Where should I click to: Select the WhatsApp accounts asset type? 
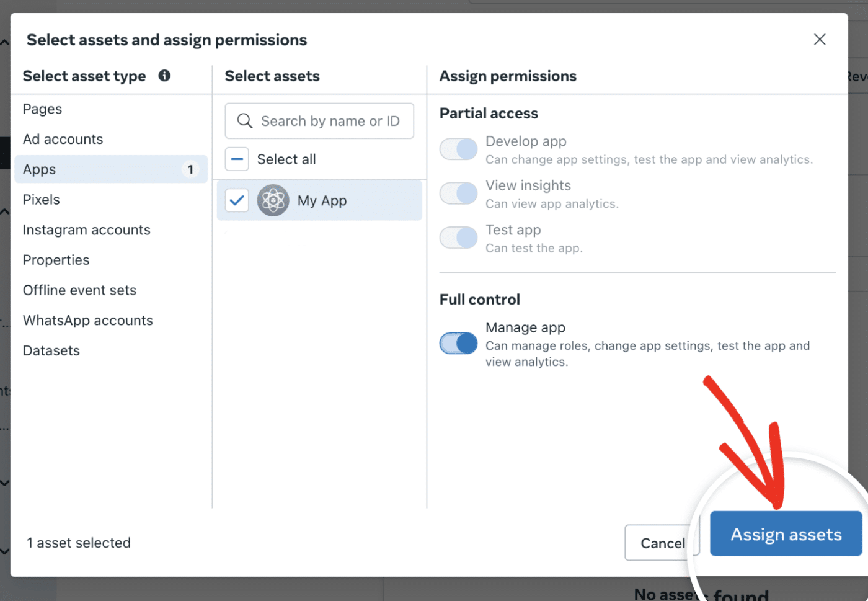(x=87, y=320)
